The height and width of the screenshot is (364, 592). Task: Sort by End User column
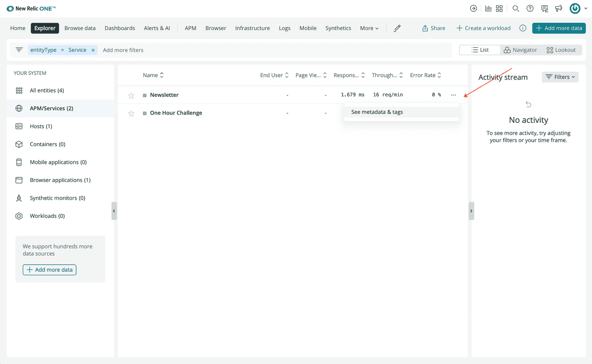274,75
